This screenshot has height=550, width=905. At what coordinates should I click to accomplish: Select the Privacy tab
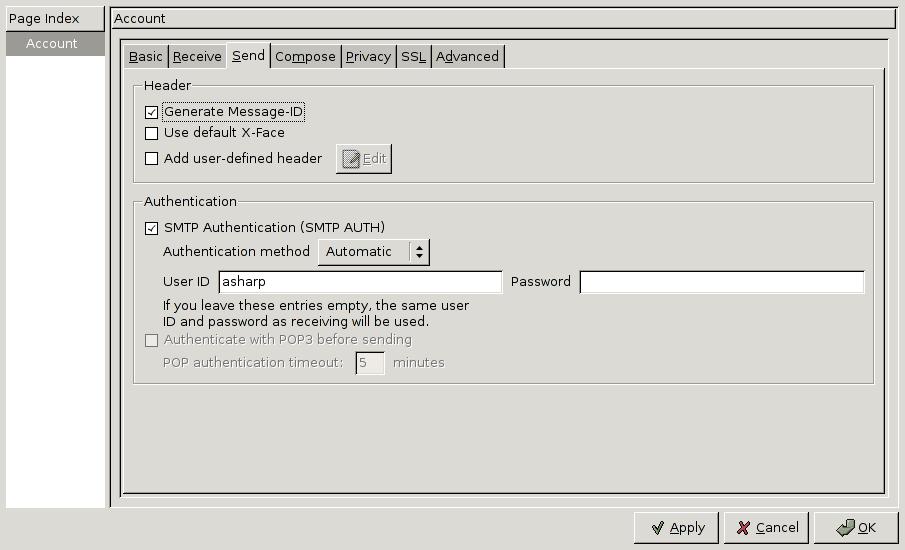pyautogui.click(x=368, y=57)
